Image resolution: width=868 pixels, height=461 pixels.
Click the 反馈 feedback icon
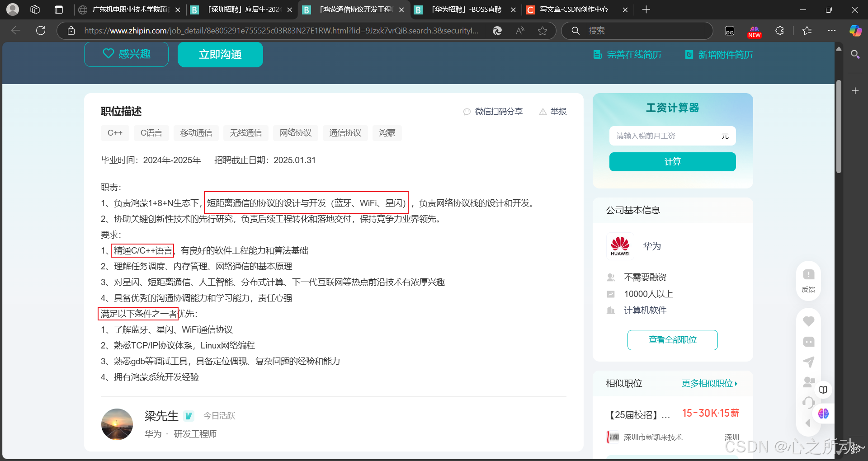[x=808, y=280]
